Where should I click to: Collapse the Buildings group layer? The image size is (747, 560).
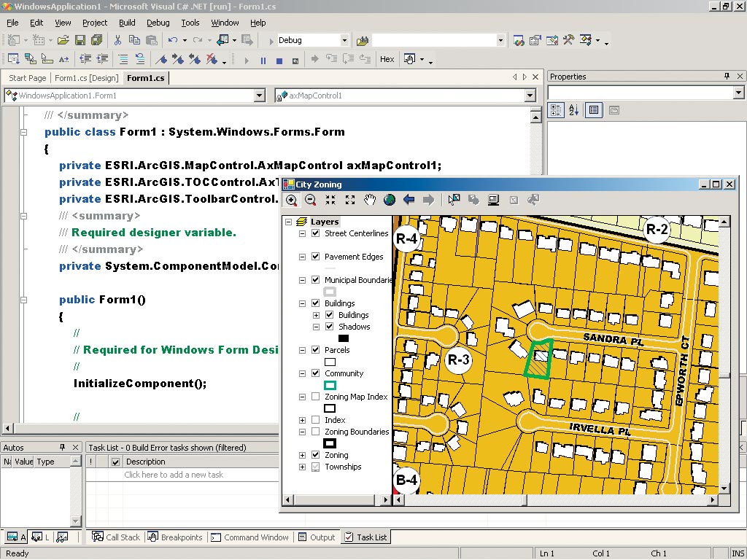point(303,303)
